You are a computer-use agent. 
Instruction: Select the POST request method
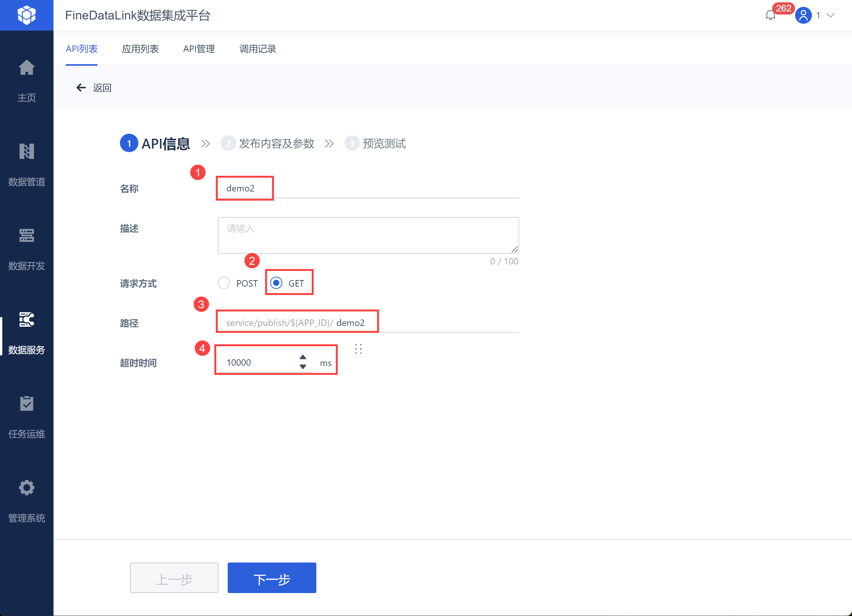[224, 283]
